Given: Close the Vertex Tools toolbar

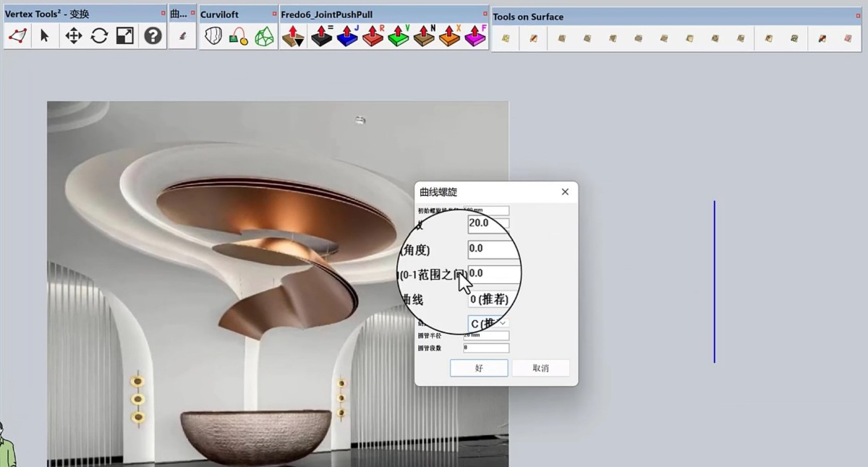Looking at the screenshot, I should (163, 14).
